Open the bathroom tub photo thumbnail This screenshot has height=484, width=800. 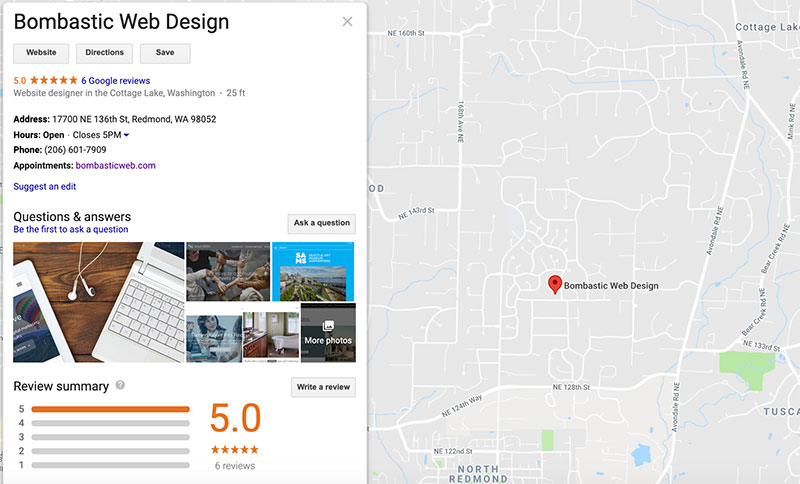271,338
